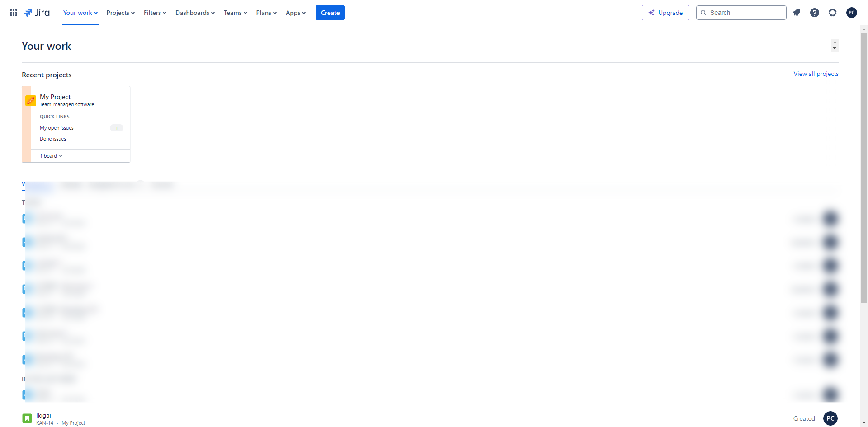Open the Dashboards dropdown
Screen dimensions: 868x427
click(x=195, y=13)
